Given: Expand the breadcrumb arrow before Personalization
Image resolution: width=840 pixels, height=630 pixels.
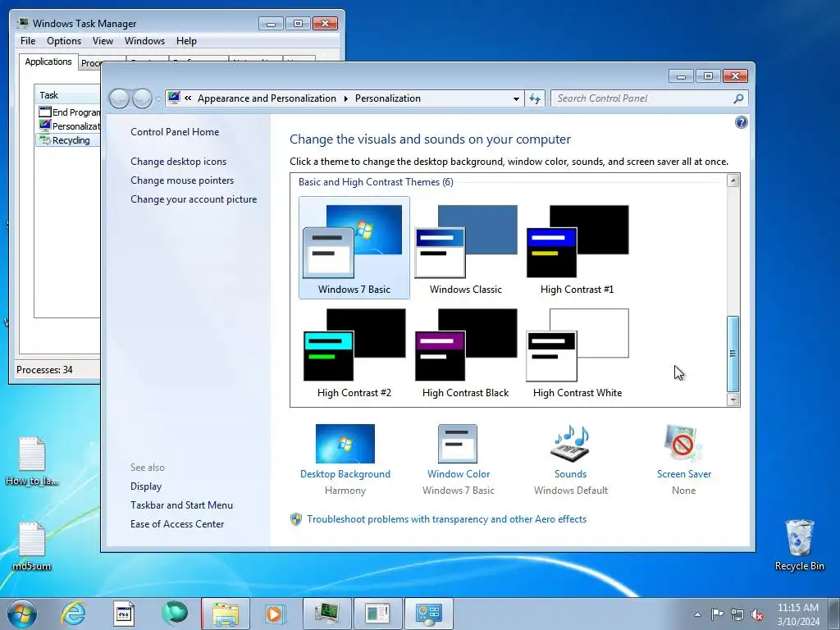Looking at the screenshot, I should [x=345, y=98].
